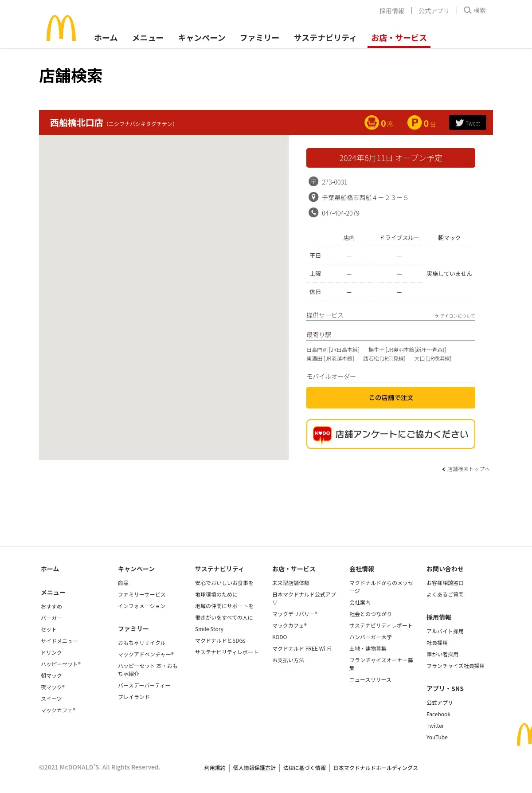
Task: Open 利用規約 terms link
Action: 215,768
